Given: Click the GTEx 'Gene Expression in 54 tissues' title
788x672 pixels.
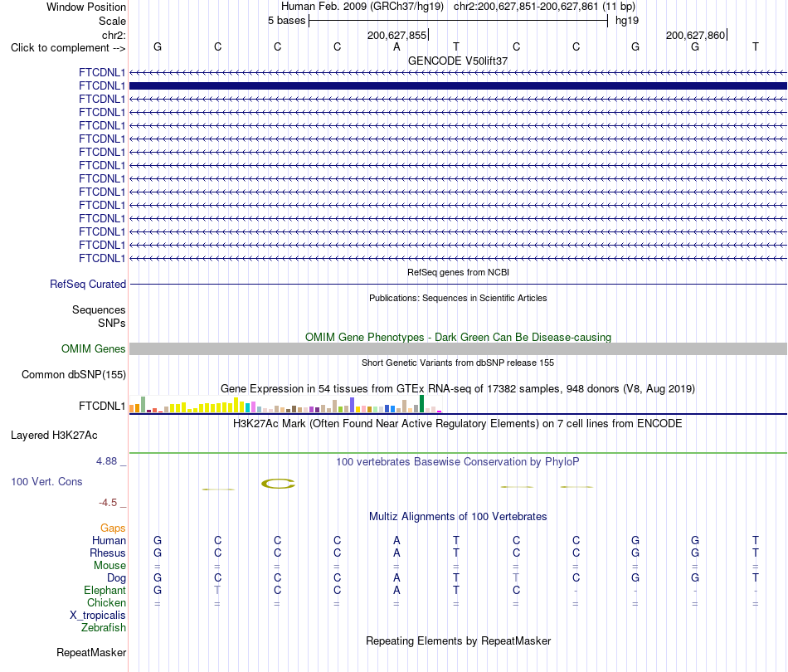Looking at the screenshot, I should [458, 388].
